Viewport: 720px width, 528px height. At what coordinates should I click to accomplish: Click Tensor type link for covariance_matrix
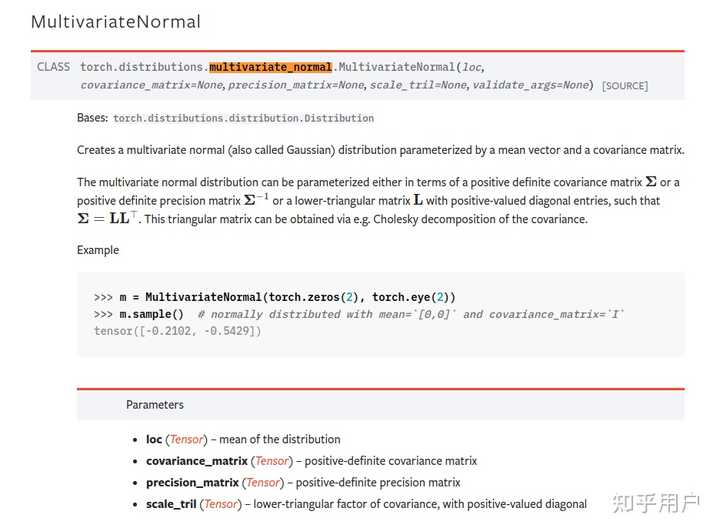pyautogui.click(x=272, y=461)
